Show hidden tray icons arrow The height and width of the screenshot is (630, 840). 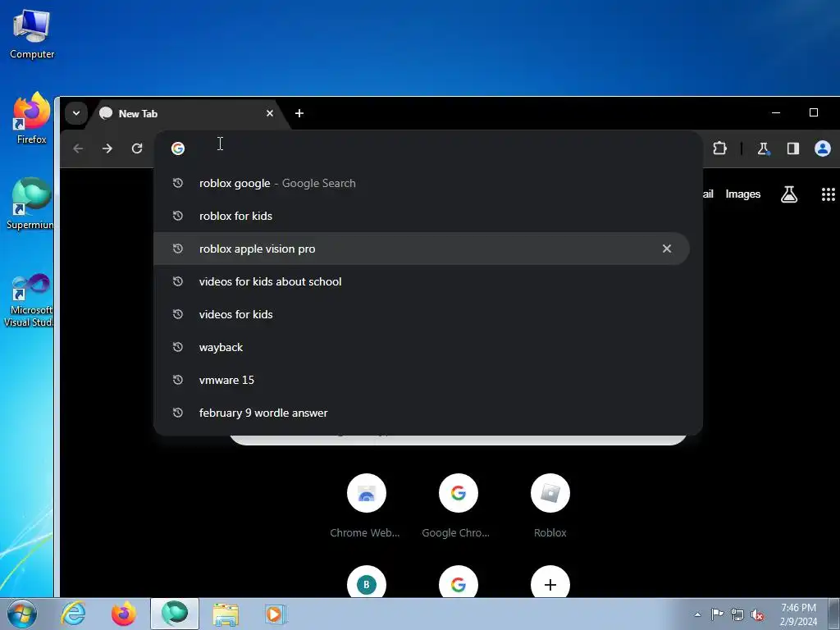tap(697, 614)
